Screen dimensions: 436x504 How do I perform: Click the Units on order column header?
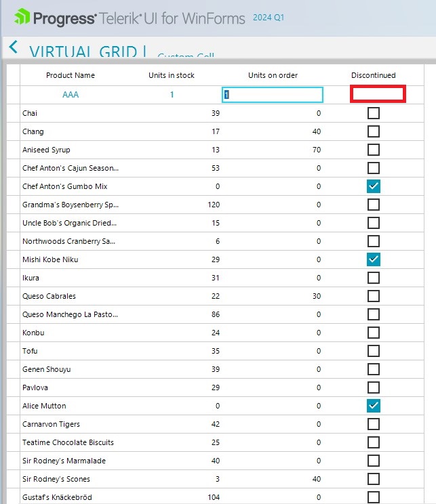click(273, 75)
